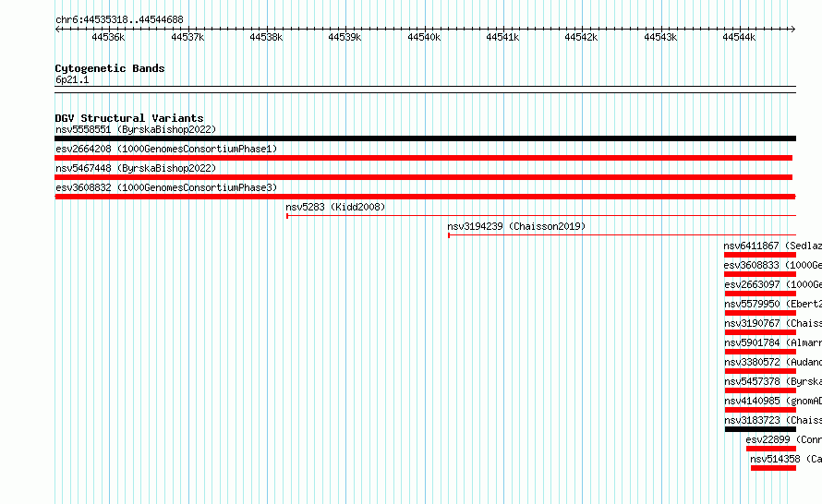Open the nsv5457378 variant label
The image size is (822, 504).
tap(773, 381)
